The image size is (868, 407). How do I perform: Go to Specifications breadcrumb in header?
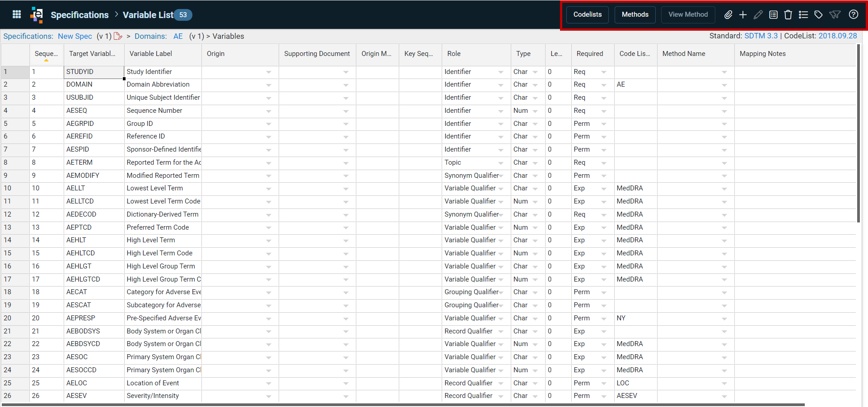(79, 15)
